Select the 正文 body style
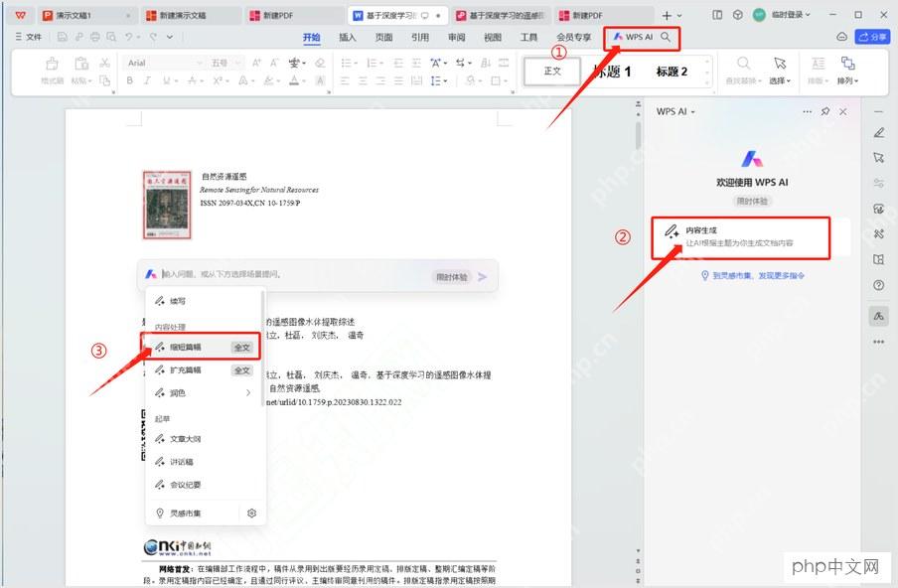The width and height of the screenshot is (898, 588). click(552, 71)
